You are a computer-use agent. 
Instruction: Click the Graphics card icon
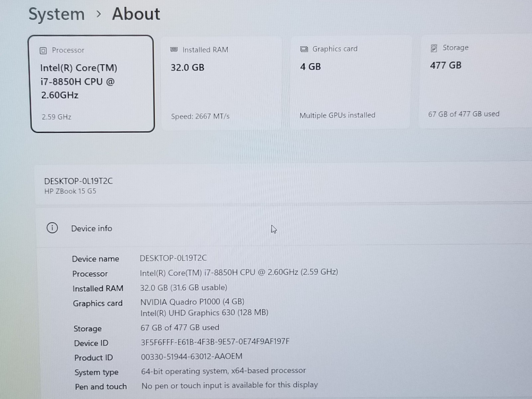click(304, 49)
